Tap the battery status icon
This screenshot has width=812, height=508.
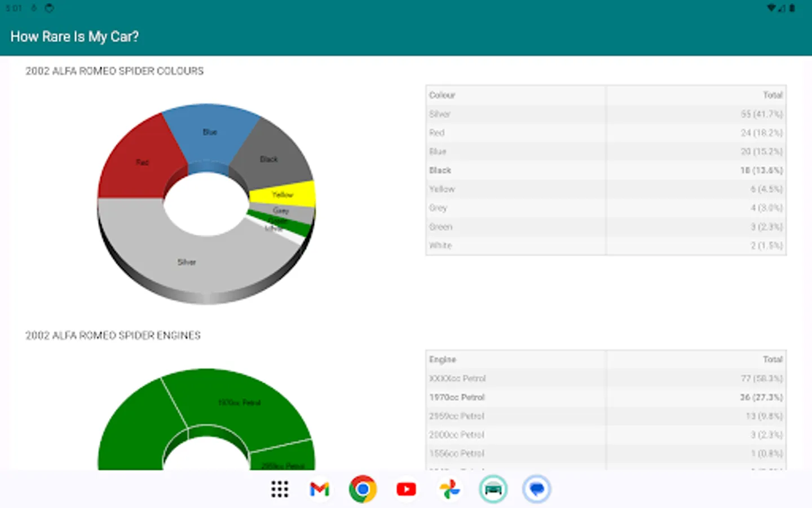click(x=792, y=8)
